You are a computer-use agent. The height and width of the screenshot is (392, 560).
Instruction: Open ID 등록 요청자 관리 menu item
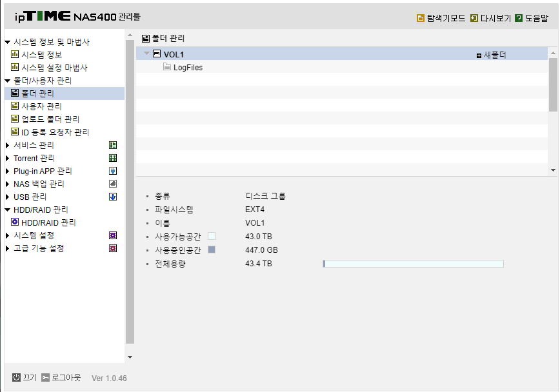coord(55,132)
